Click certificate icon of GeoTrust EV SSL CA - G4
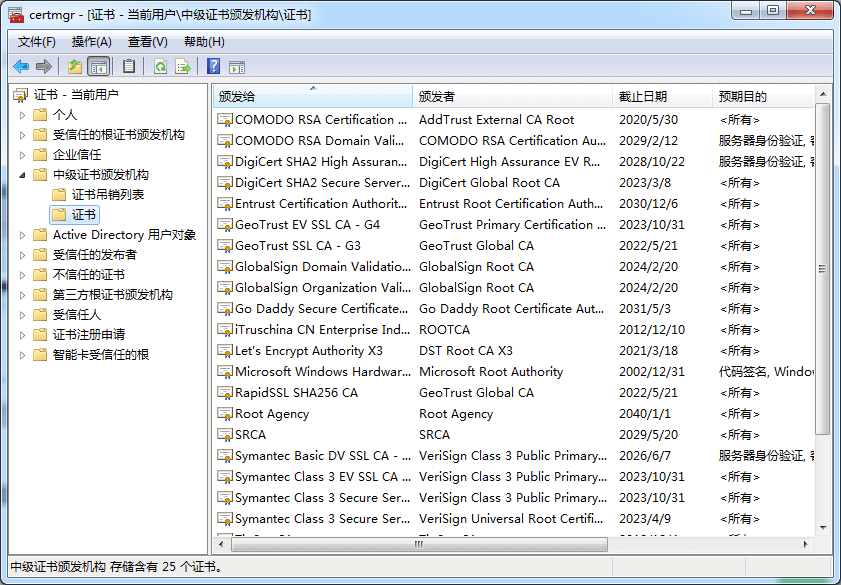The width and height of the screenshot is (841, 585). [225, 225]
